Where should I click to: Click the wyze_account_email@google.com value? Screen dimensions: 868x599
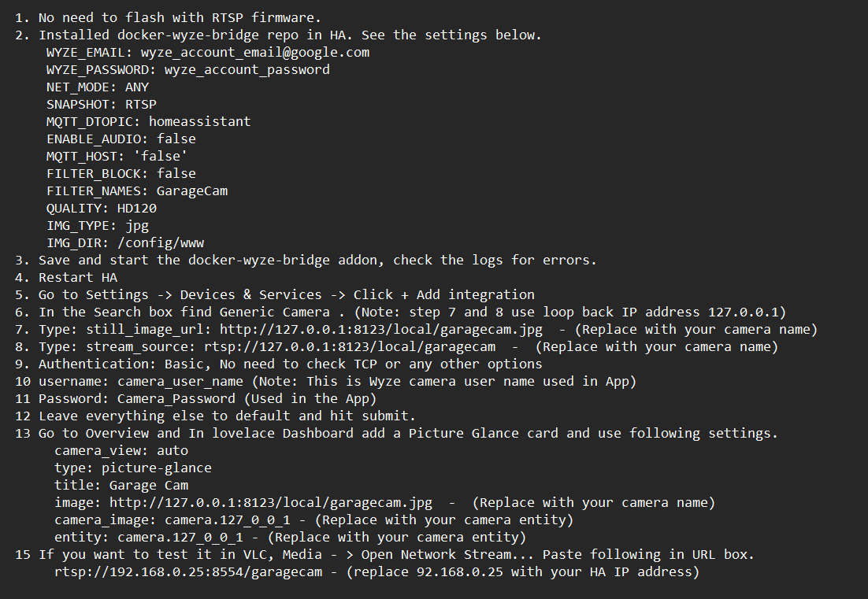[x=254, y=52]
